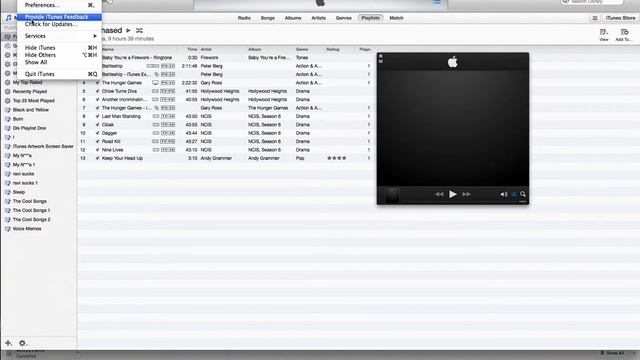Click gear icon for Top 25 Most Played
640x360 pixels.
pos(7,100)
